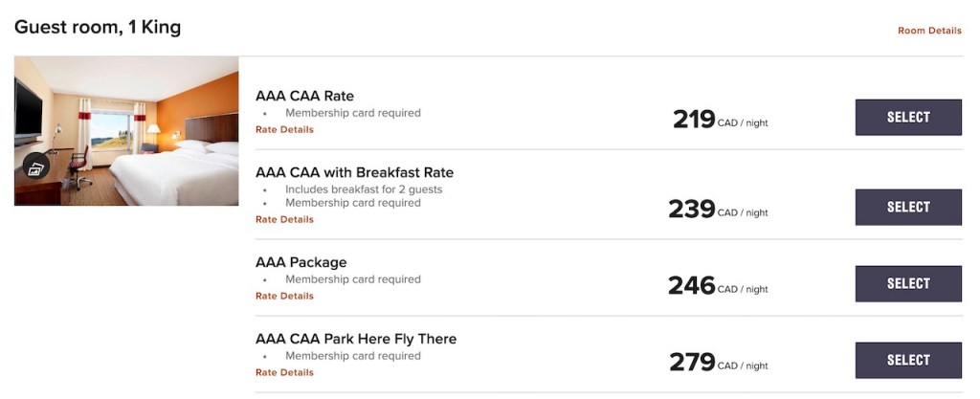Screen dimensions: 980x399
Task: View Rate Details for AAA CAA Rate
Action: coord(284,130)
